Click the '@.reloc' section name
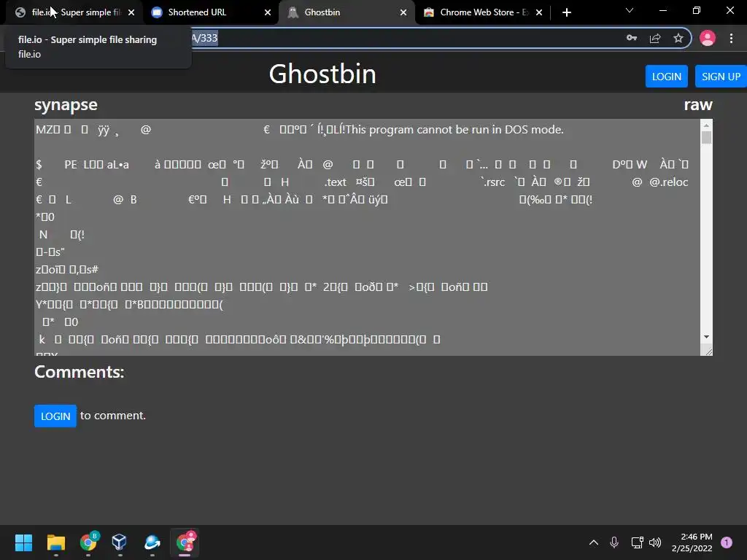747x560 pixels. point(669,182)
